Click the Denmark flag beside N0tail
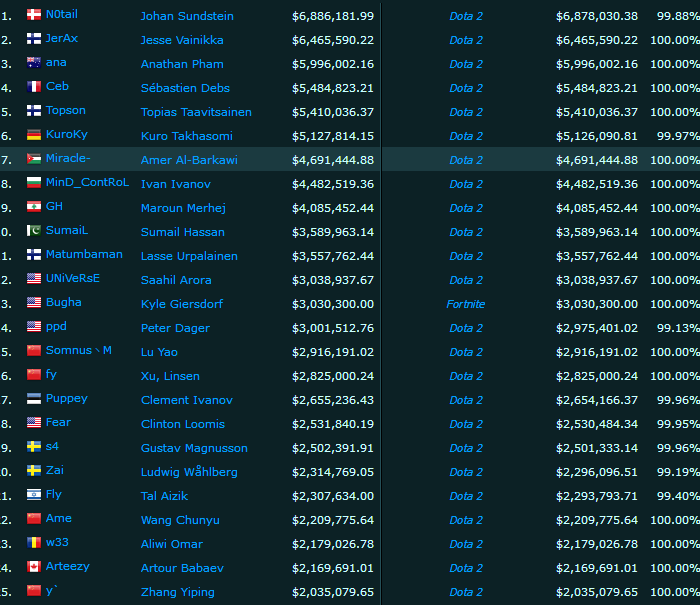 point(34,15)
